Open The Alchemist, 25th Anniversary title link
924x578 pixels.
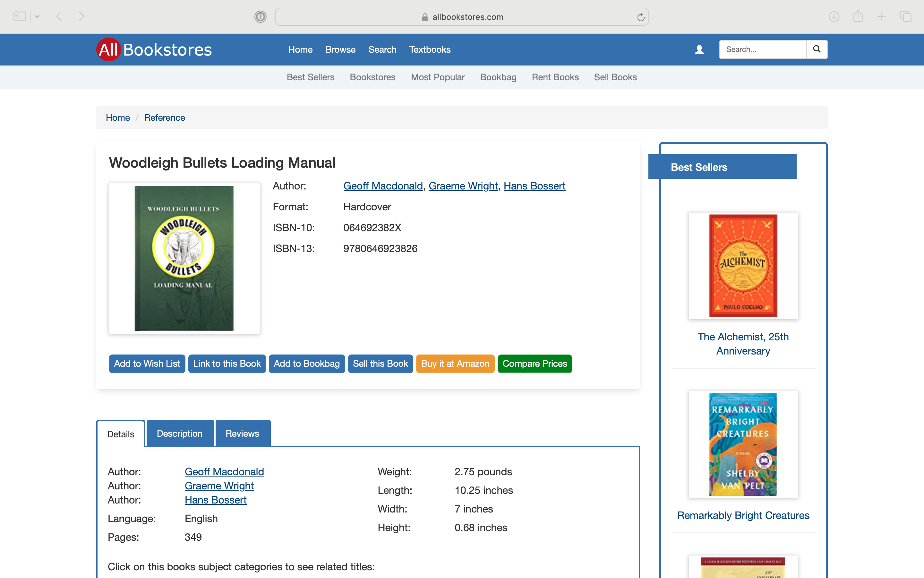(x=743, y=344)
